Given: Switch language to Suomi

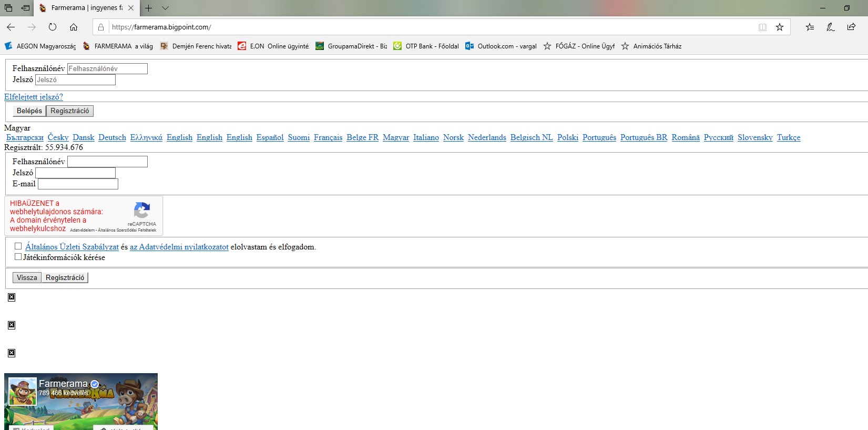Looking at the screenshot, I should (299, 137).
